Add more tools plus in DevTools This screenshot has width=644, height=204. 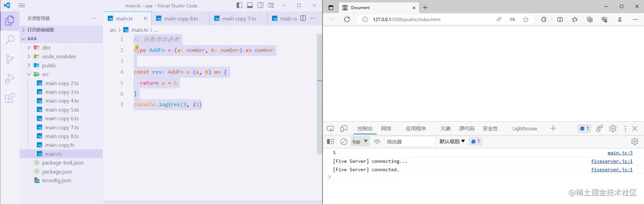[x=553, y=128]
